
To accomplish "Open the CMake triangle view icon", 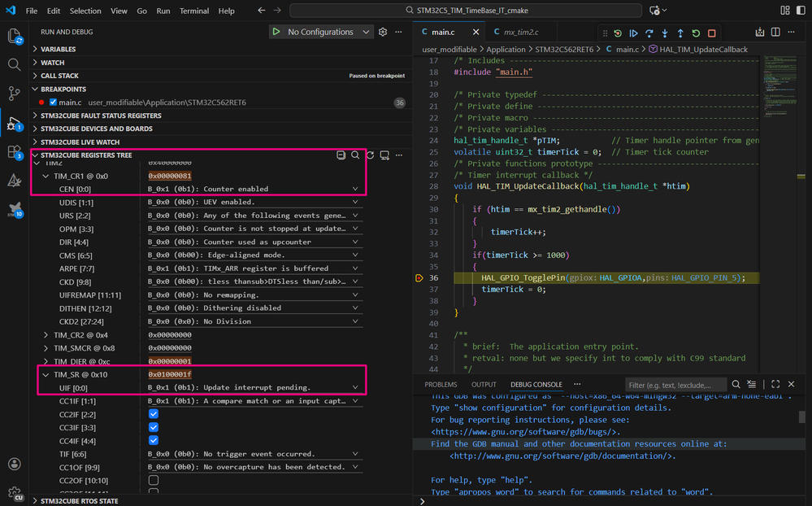I will pos(14,181).
